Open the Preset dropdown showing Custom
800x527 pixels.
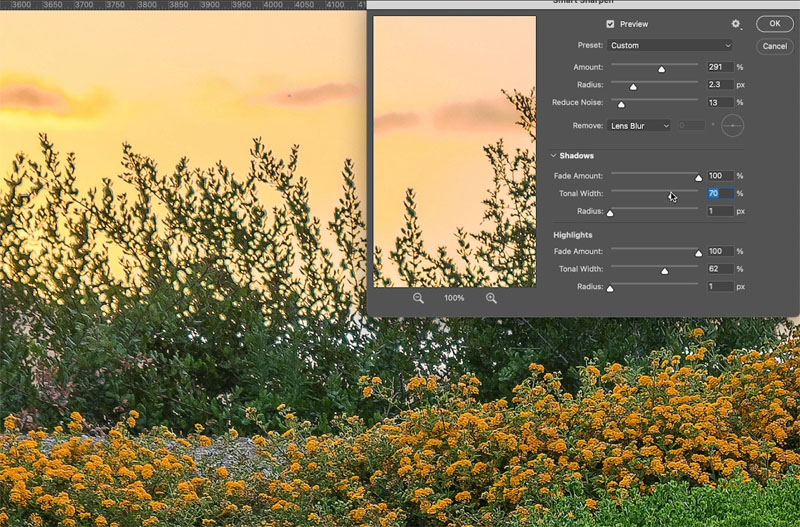click(x=669, y=45)
